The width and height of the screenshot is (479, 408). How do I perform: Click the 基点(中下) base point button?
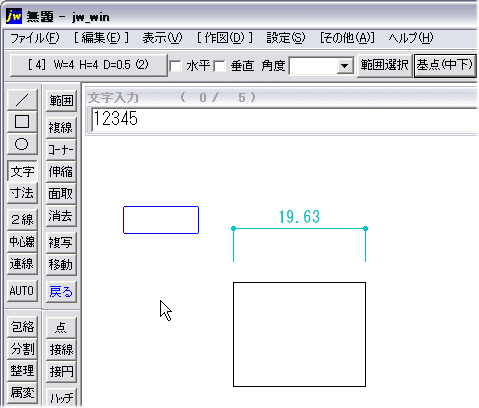(x=445, y=65)
